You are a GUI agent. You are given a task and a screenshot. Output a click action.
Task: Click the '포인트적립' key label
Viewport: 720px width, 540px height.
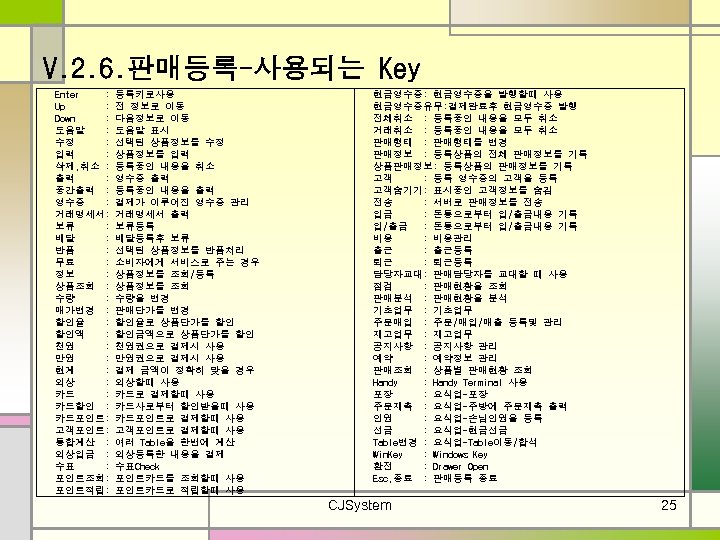click(x=79, y=490)
